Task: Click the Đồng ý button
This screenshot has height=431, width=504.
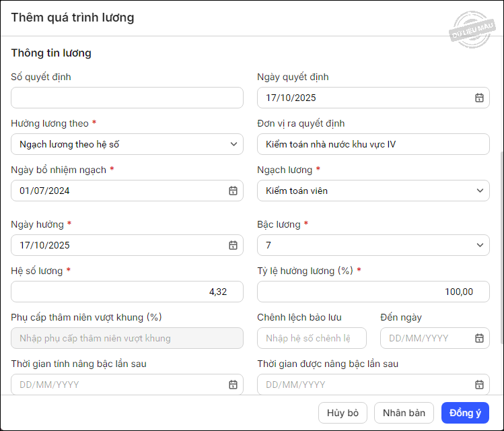Action: 465,413
